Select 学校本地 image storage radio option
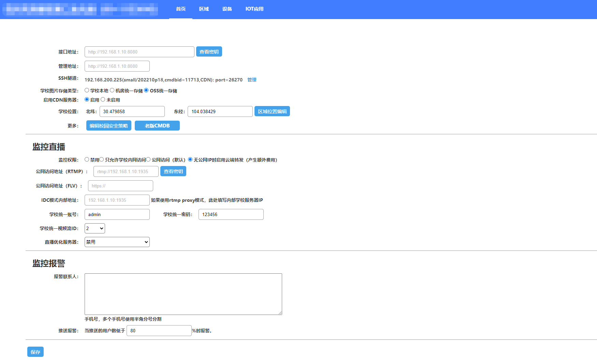The width and height of the screenshot is (597, 364). click(87, 90)
